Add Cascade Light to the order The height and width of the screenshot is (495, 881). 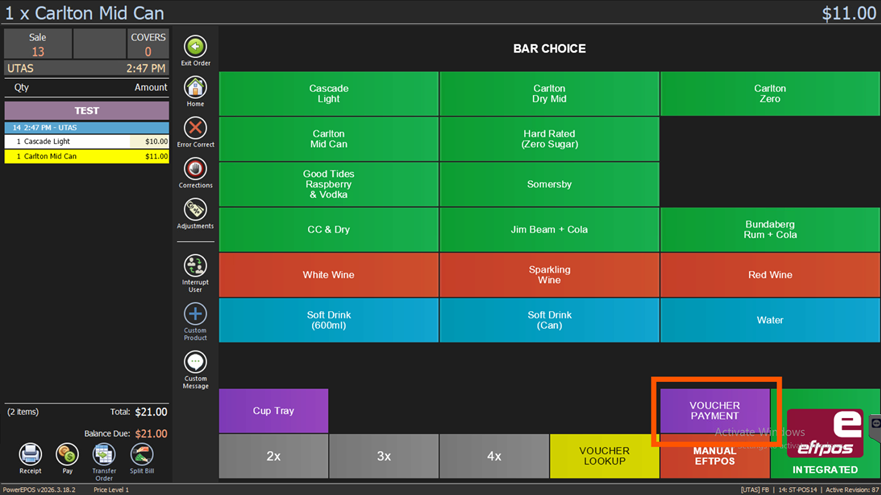[x=329, y=93]
